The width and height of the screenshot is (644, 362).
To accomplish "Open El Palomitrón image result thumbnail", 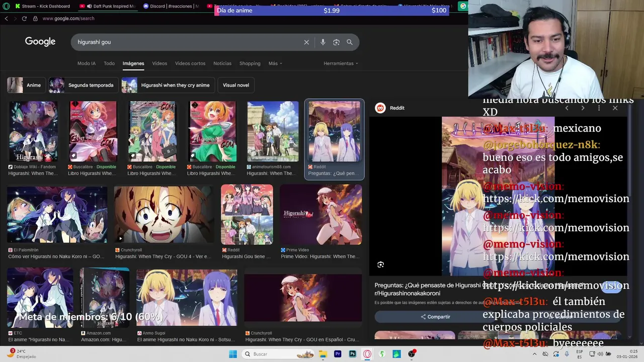I will coord(57,214).
